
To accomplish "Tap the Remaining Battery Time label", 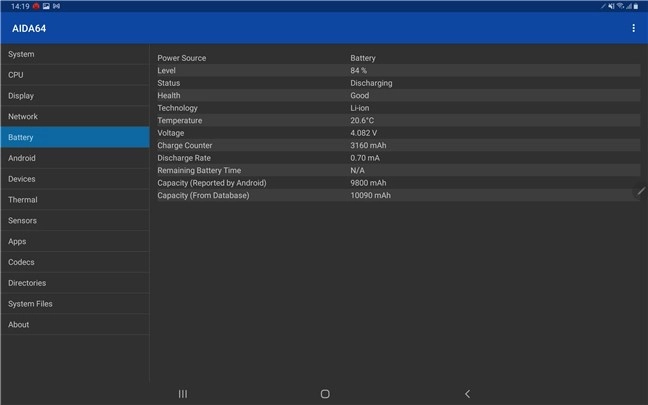I will point(199,170).
